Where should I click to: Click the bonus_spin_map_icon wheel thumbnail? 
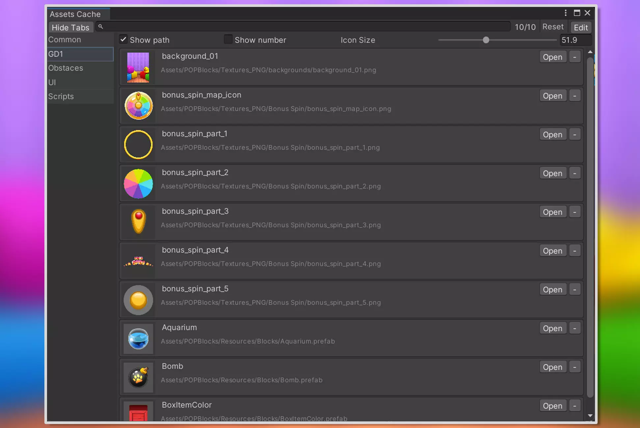point(138,106)
